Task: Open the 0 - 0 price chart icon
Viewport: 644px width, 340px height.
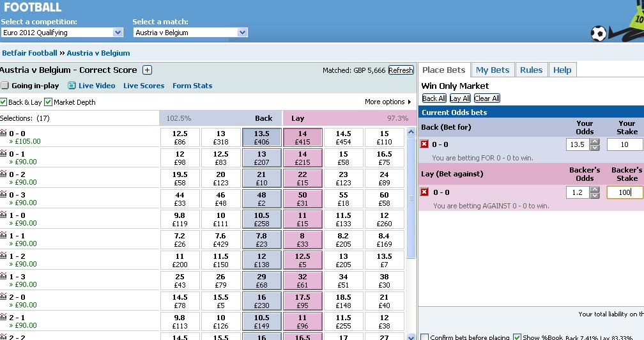Action: (x=3, y=132)
